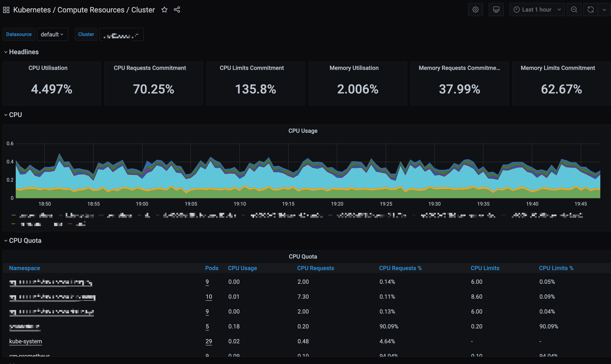The width and height of the screenshot is (611, 364).
Task: Open the Cluster variable dropdown
Action: pyautogui.click(x=121, y=35)
